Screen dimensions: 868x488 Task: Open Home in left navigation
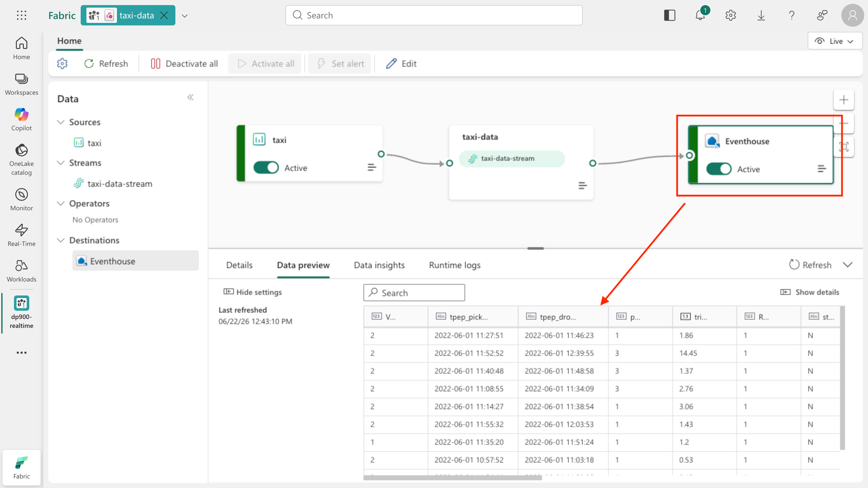pyautogui.click(x=22, y=48)
